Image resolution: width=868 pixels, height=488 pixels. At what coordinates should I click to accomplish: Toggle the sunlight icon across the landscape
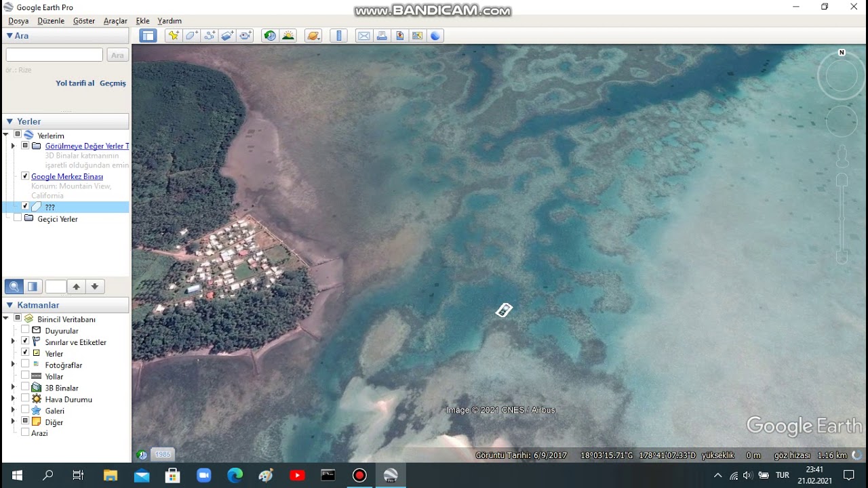[288, 36]
